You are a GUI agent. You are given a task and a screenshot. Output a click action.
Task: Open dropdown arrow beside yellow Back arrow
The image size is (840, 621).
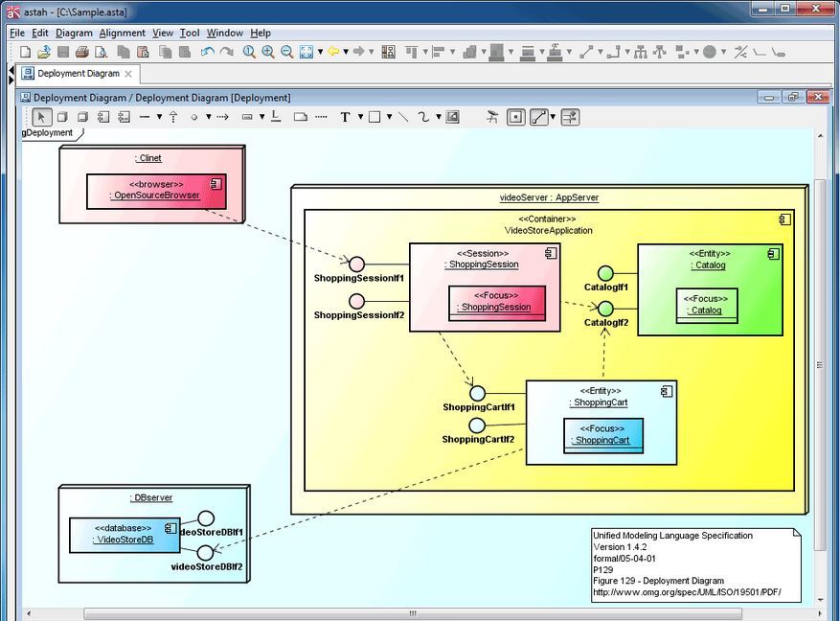click(346, 53)
